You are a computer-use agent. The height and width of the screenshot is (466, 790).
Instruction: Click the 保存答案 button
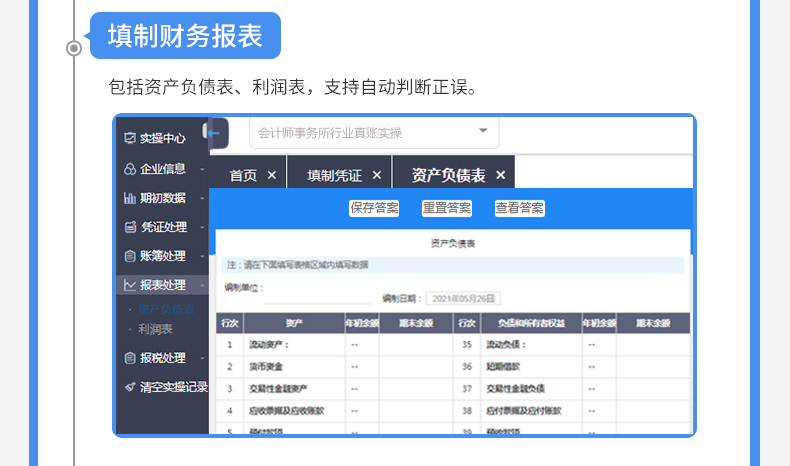click(x=374, y=208)
